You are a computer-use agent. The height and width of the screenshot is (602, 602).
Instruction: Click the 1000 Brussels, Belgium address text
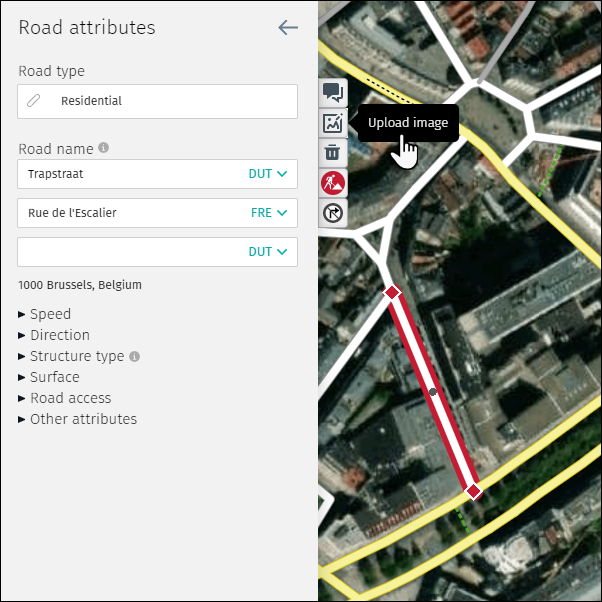tap(80, 285)
